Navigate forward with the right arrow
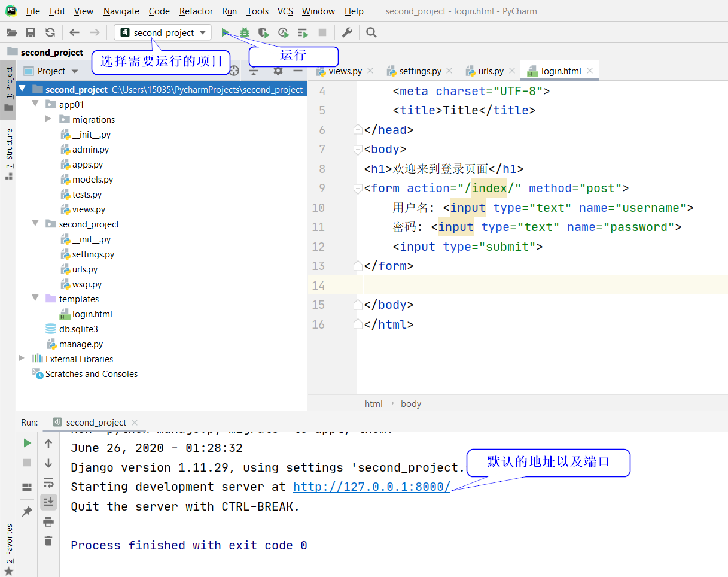 click(x=95, y=32)
